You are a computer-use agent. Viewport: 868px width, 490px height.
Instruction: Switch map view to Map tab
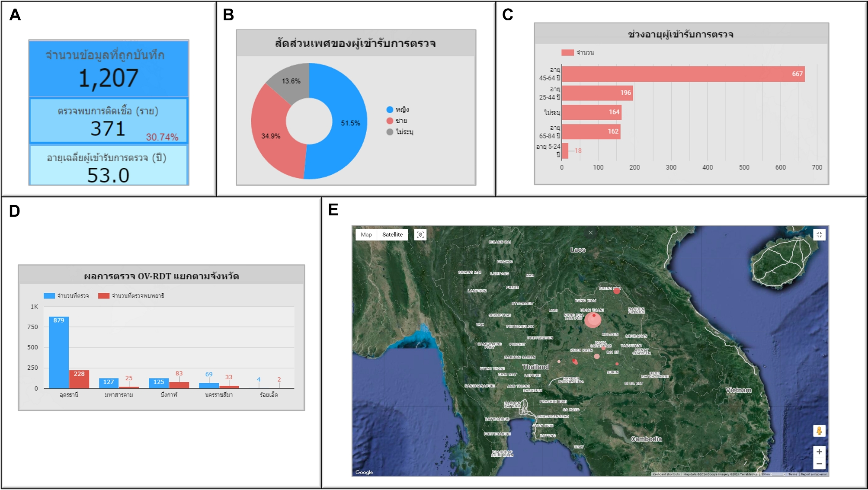pyautogui.click(x=366, y=235)
